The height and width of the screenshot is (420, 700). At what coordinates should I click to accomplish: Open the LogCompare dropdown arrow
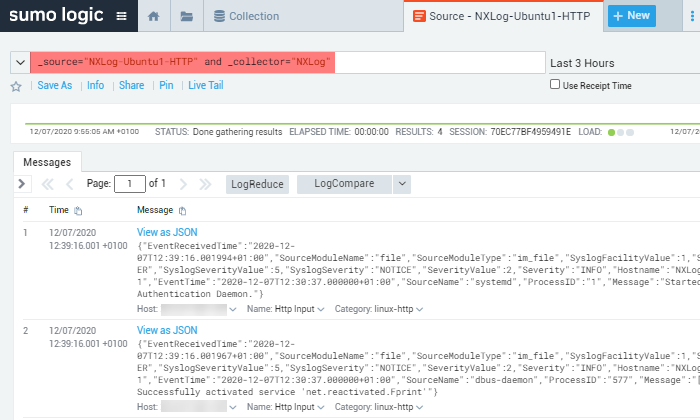(x=402, y=184)
